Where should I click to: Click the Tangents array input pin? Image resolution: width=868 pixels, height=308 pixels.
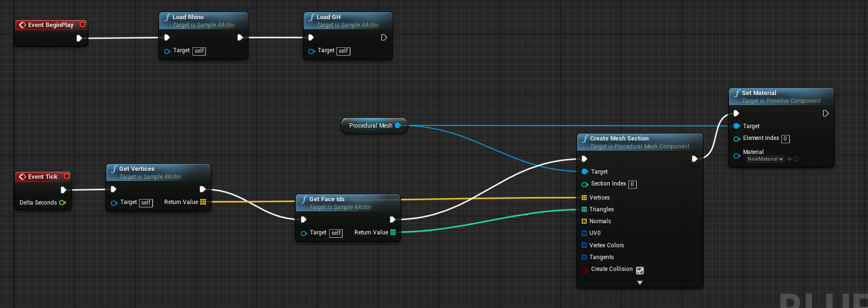click(x=584, y=257)
